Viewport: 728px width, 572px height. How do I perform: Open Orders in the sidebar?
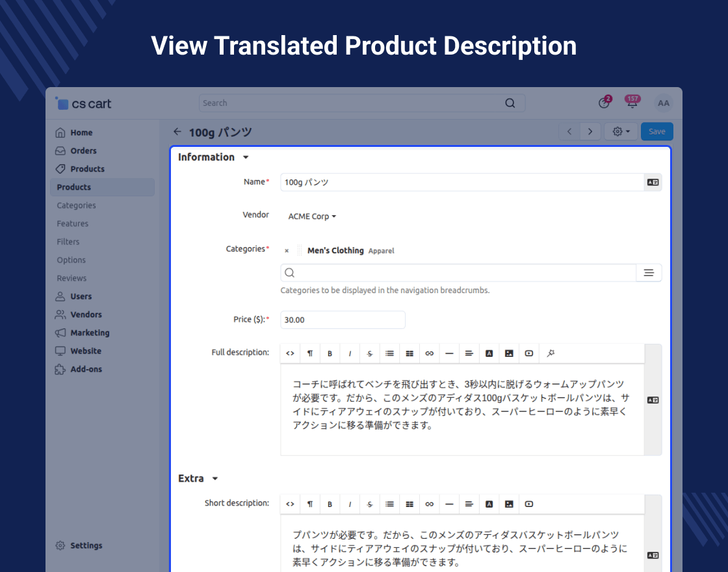pyautogui.click(x=83, y=151)
